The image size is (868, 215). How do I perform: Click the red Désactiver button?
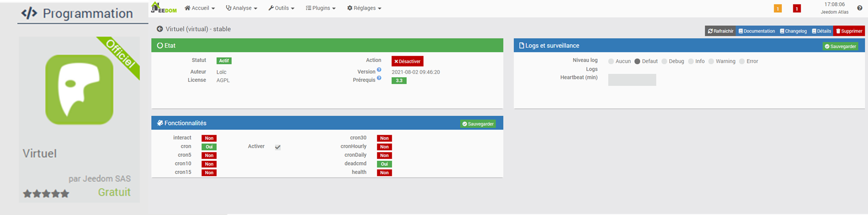pos(407,61)
